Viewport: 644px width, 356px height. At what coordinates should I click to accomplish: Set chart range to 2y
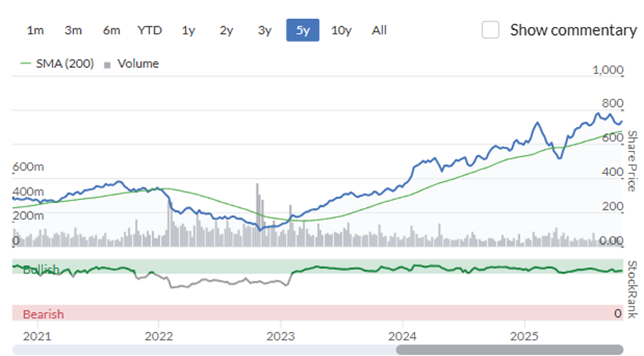point(226,30)
